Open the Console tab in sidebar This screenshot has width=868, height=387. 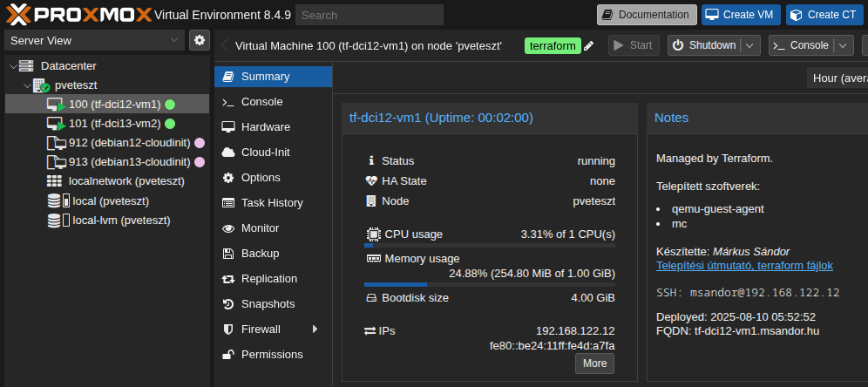click(x=274, y=102)
